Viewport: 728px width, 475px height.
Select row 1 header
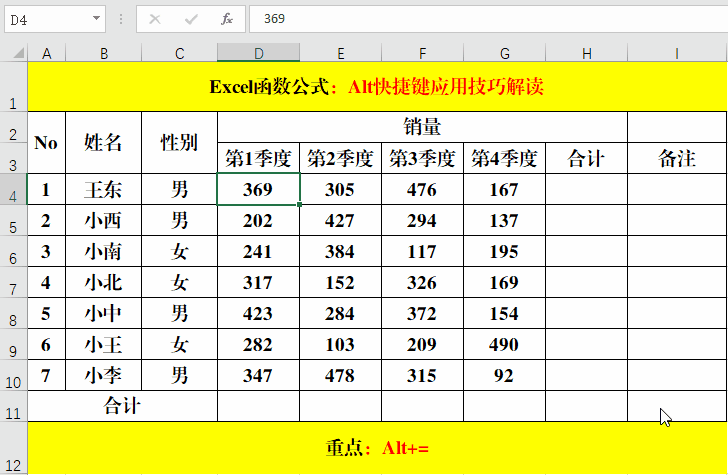(13, 87)
